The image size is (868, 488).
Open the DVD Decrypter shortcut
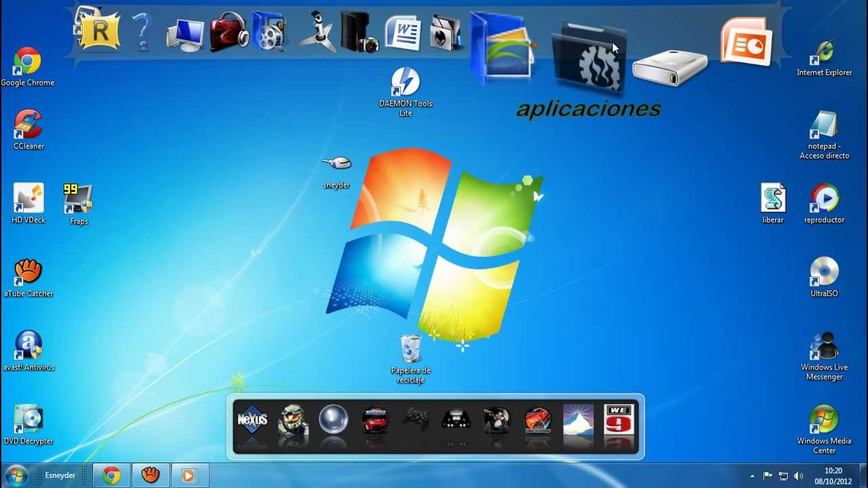point(28,425)
